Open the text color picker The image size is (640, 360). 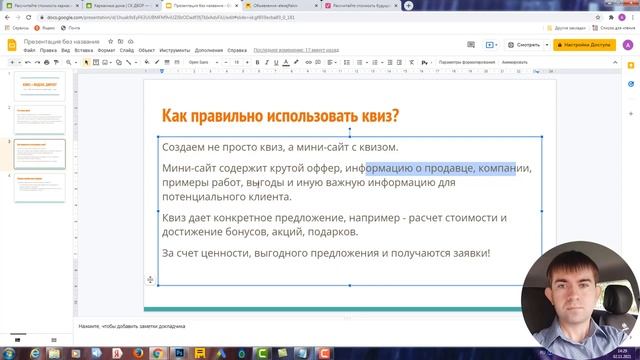[x=286, y=62]
